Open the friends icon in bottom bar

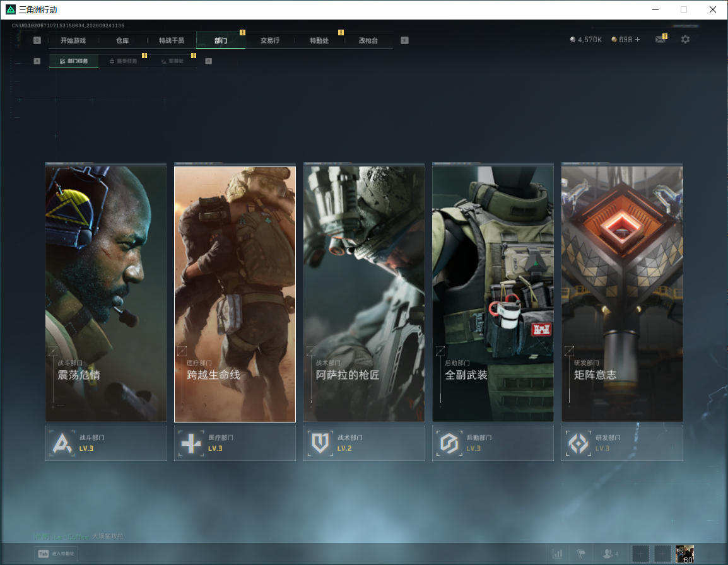(x=609, y=554)
